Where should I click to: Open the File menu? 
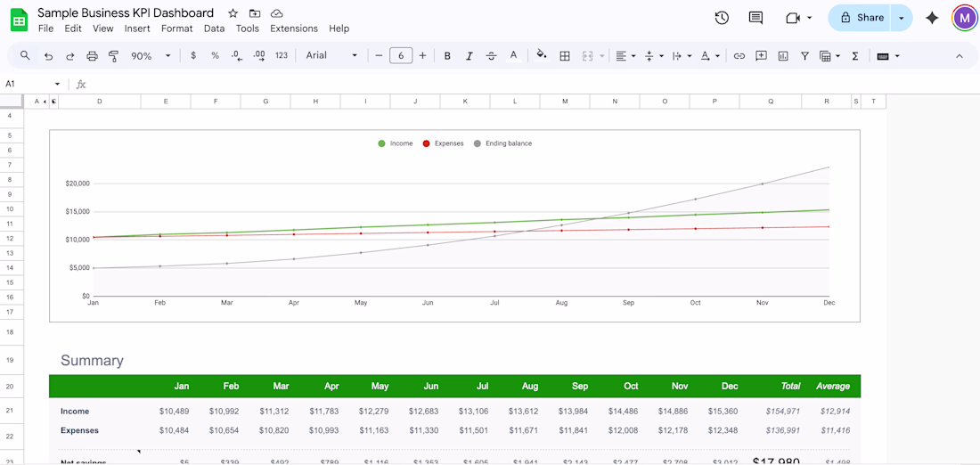(45, 29)
